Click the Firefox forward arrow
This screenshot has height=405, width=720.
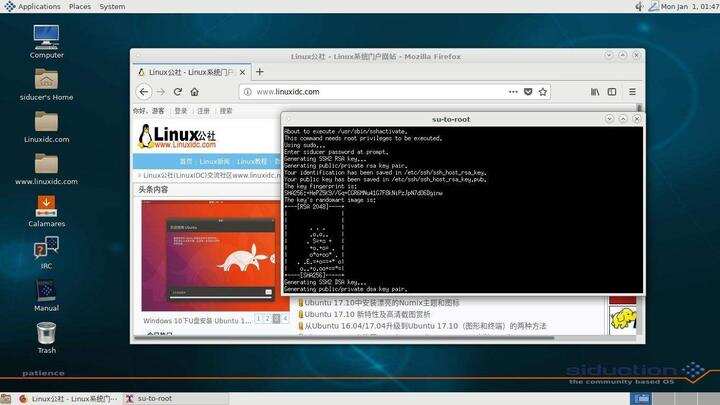click(160, 92)
